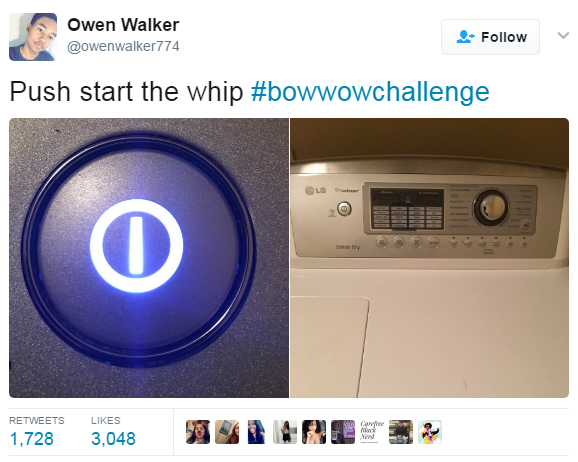Open the #bowwowchallenge hashtag

[370, 92]
